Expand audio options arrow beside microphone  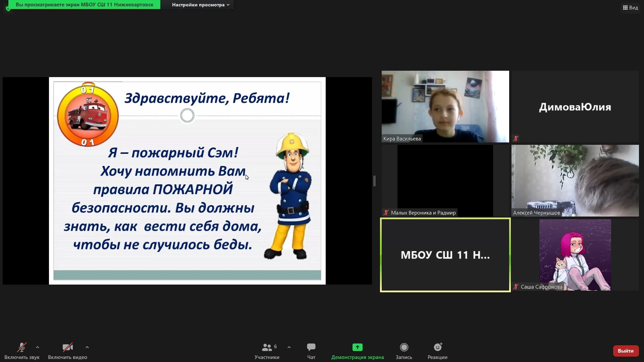tap(38, 347)
